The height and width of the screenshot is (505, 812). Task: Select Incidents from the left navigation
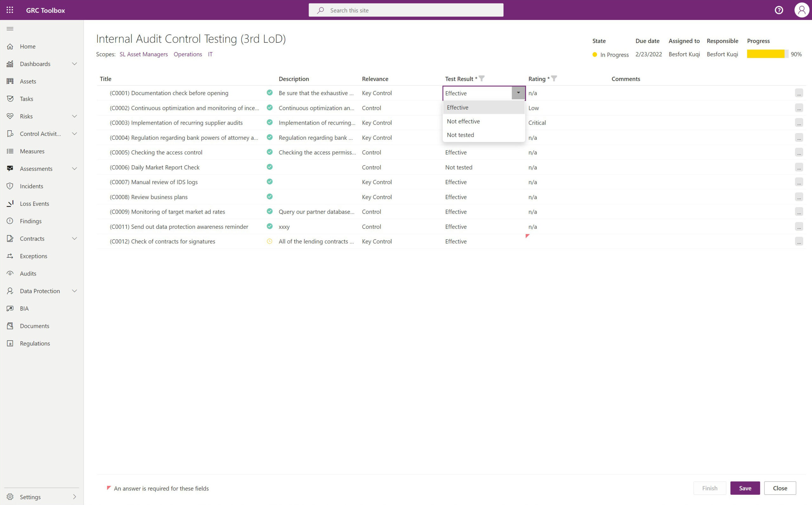31,186
